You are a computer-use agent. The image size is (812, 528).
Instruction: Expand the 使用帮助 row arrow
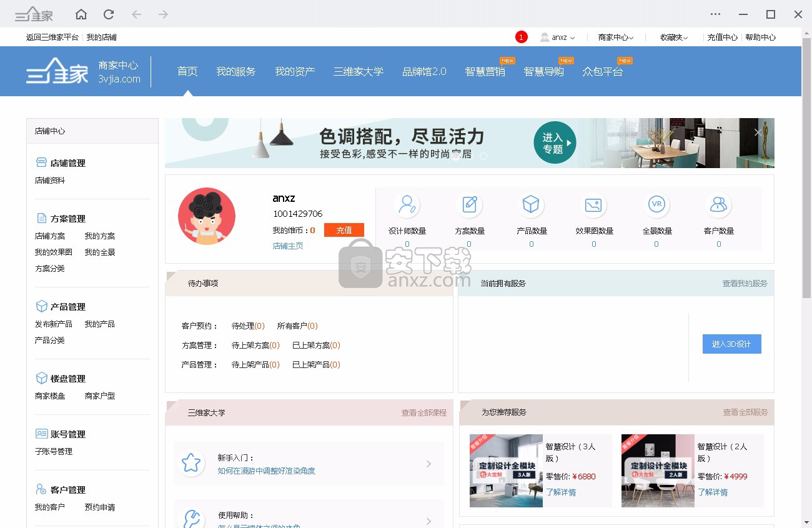tap(428, 521)
